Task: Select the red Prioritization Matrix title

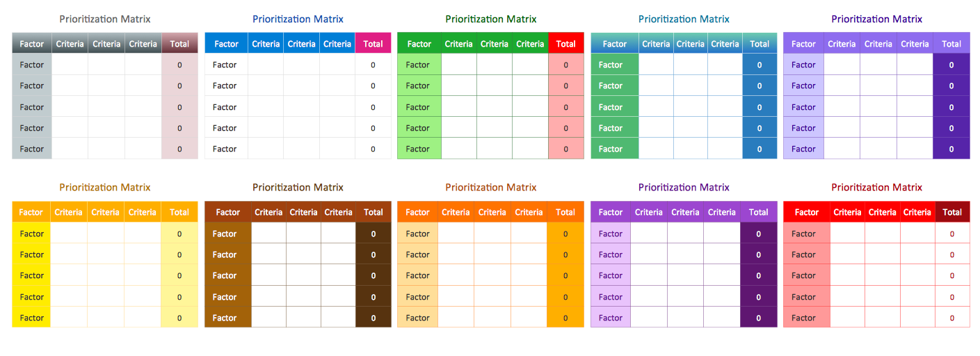Action: 876,188
